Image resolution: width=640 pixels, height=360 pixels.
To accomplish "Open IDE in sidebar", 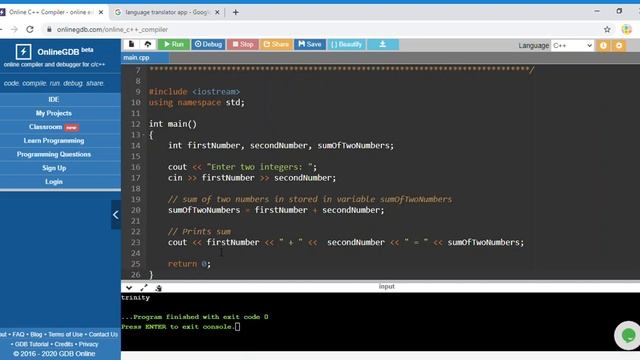I will coord(54,99).
